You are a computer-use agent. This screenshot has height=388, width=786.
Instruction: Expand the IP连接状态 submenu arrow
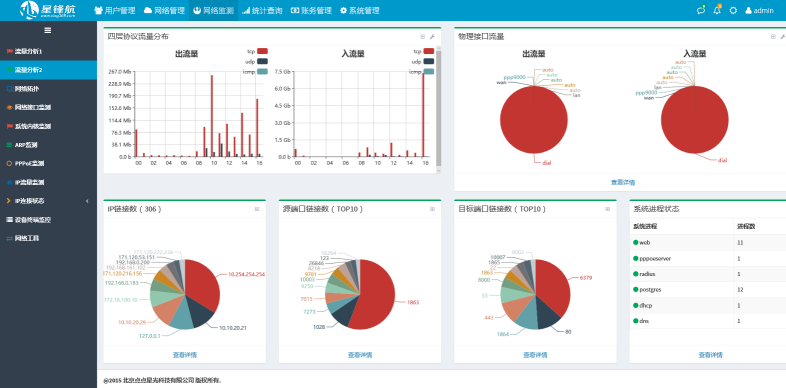pos(87,201)
